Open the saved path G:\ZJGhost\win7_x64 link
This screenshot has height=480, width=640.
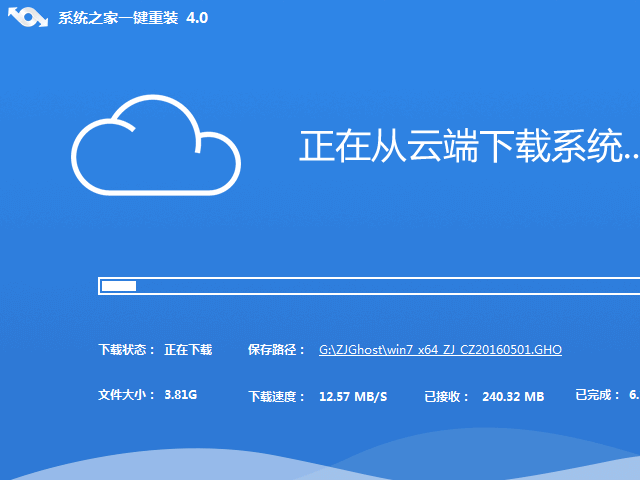440,350
